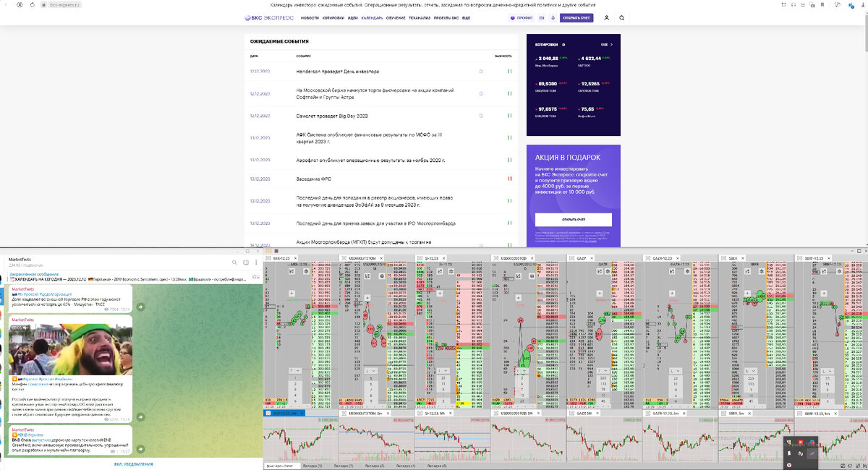Expand the volume dropdown in USD000000TOD order book
Screen dimensions: 868x470
[522, 371]
